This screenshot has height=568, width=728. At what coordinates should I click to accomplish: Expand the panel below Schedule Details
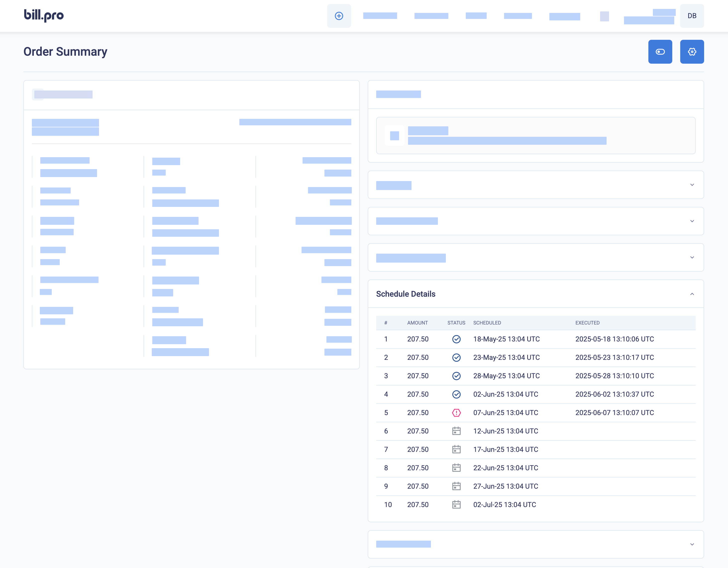[x=692, y=544]
